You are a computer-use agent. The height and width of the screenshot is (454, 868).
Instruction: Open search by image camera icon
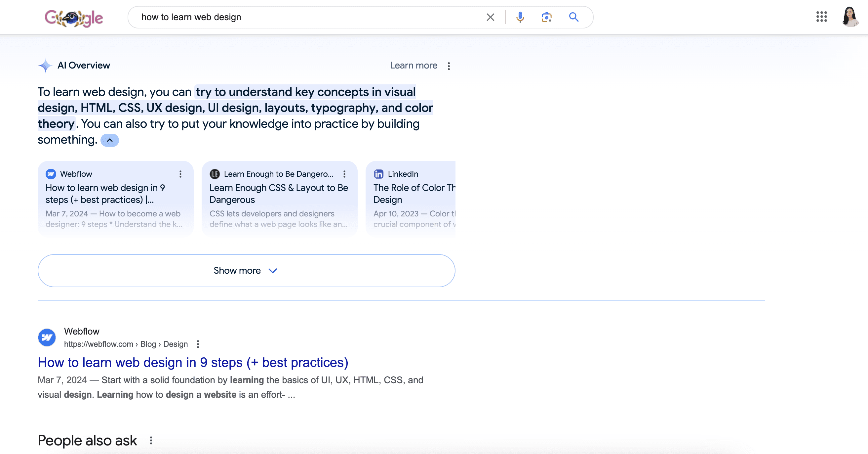tap(546, 17)
